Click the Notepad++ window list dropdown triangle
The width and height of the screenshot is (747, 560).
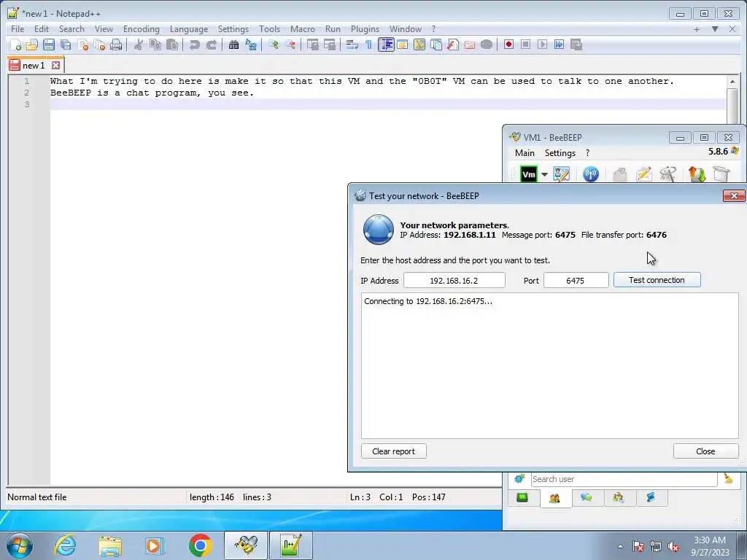715,29
